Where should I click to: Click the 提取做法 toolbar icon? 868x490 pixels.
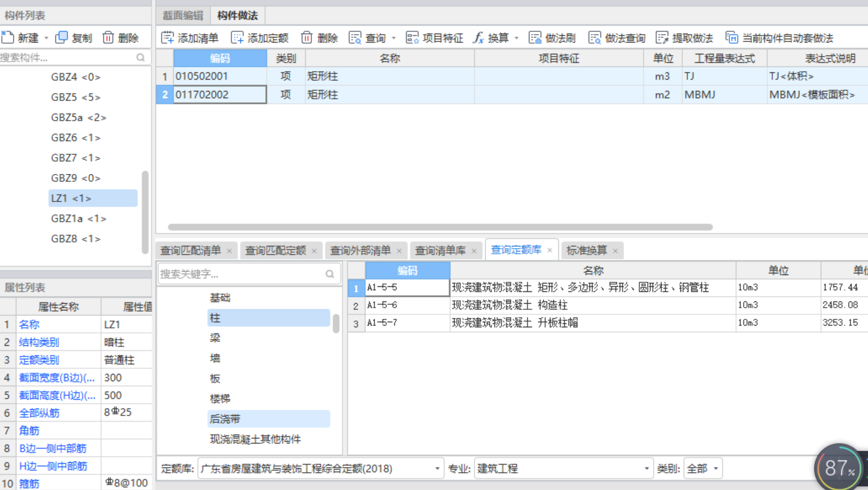pos(662,38)
